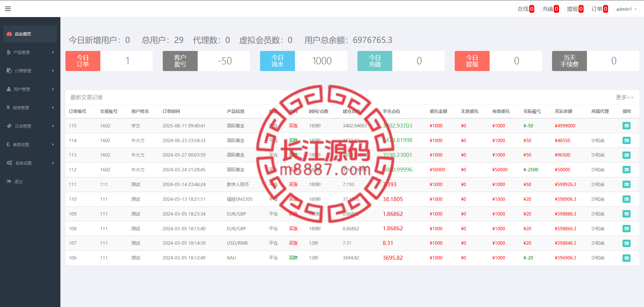Click the XAU product cell
Image resolution: width=644 pixels, height=307 pixels.
[231, 258]
